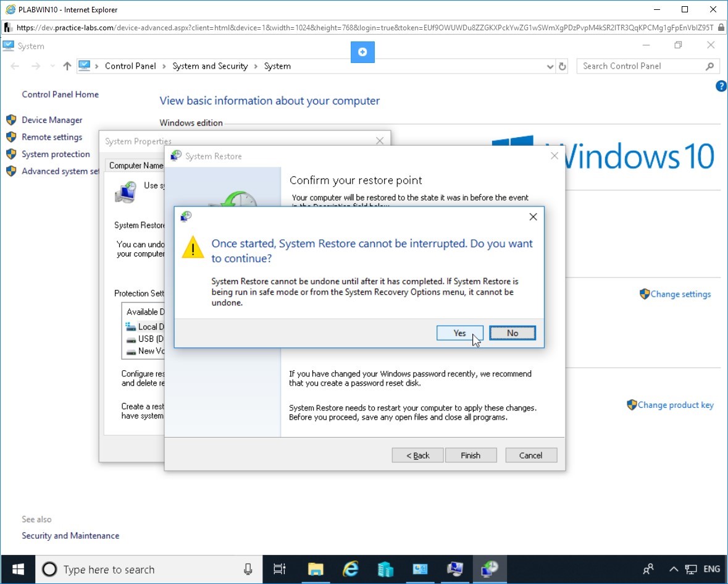Viewport: 728px width, 584px height.
Task: Select System and Security in the breadcrumb
Action: point(211,67)
